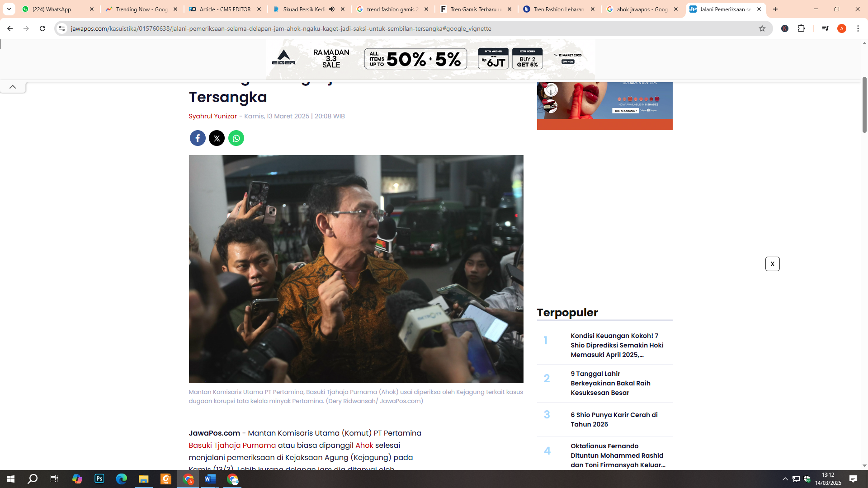868x488 pixels.
Task: Open Photoshop from the taskbar
Action: [99, 479]
